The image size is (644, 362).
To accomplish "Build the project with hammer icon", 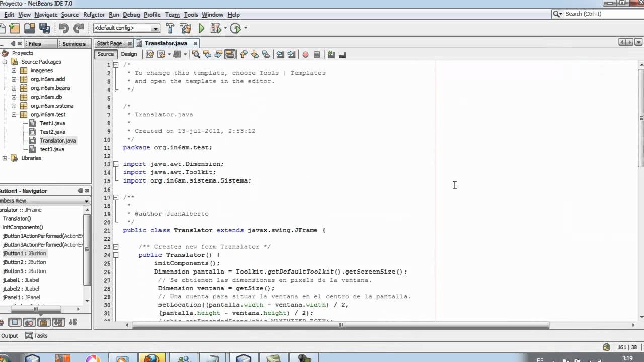I will point(170,28).
